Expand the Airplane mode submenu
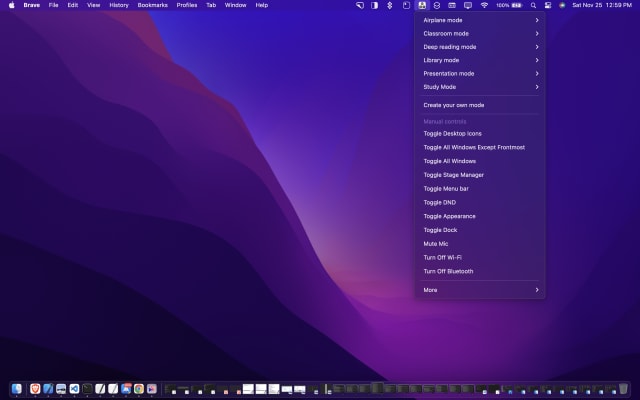Screen dimensions: 640x400 click(480, 20)
